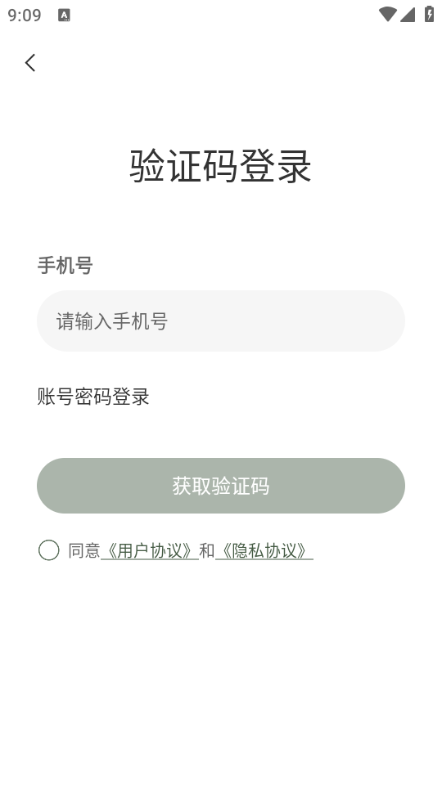Go back using the top-left arrow
Image resolution: width=442 pixels, height=785 pixels.
pos(30,63)
